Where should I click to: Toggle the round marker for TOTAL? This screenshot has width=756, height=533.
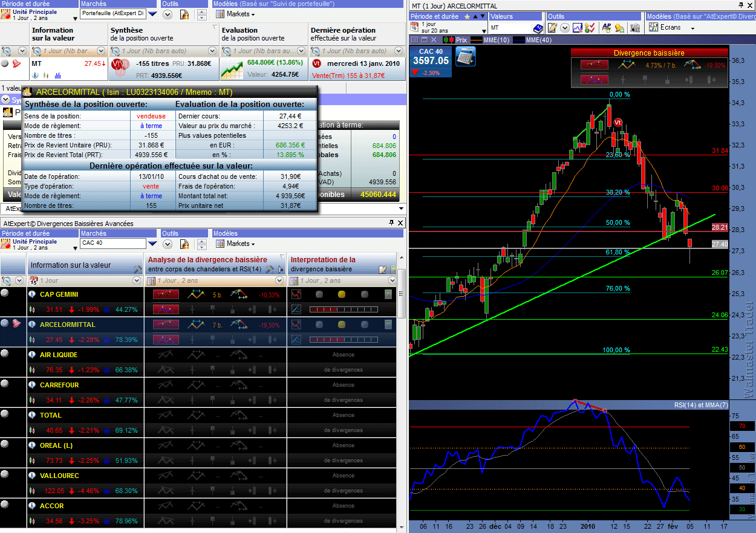[x=5, y=413]
